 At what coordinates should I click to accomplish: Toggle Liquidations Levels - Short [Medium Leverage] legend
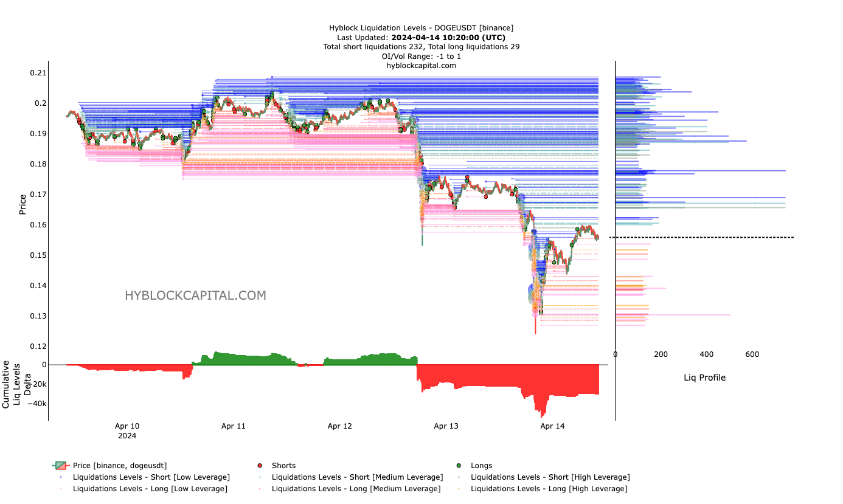click(350, 477)
